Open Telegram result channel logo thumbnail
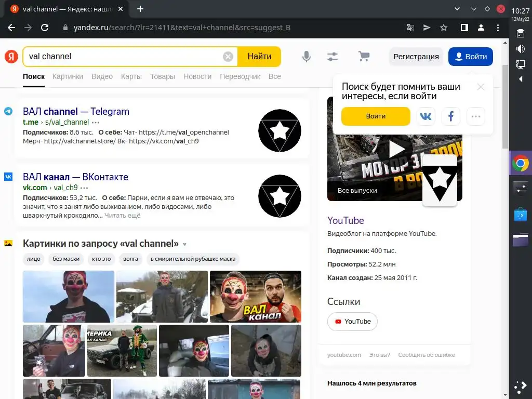532x399 pixels. [x=280, y=130]
